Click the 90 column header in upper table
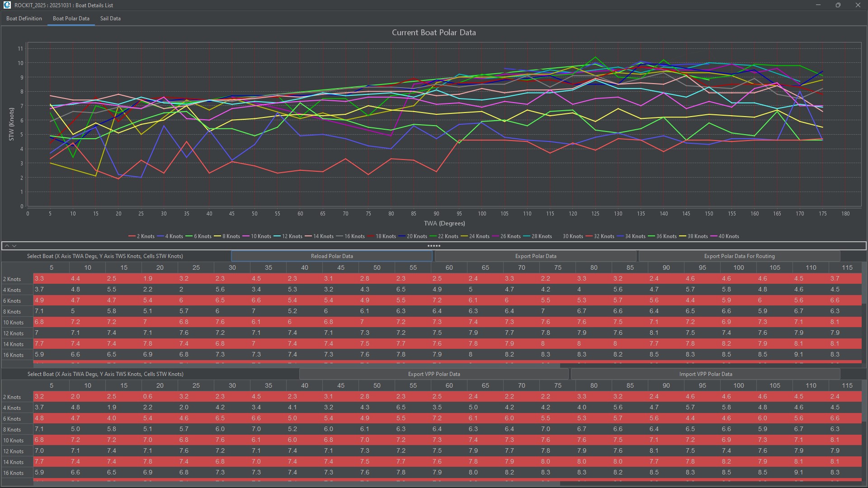 [x=666, y=267]
